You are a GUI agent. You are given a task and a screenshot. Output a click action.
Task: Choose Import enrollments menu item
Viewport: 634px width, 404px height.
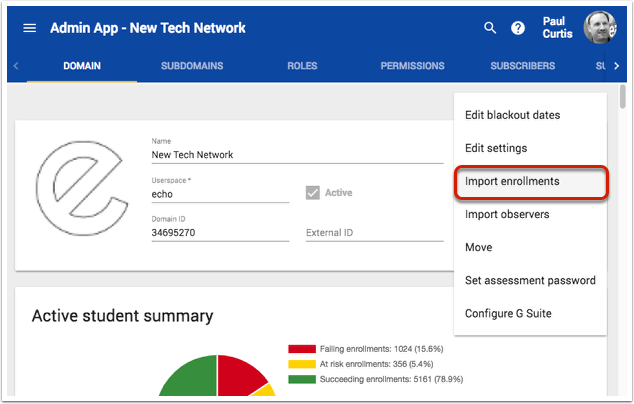[530, 181]
